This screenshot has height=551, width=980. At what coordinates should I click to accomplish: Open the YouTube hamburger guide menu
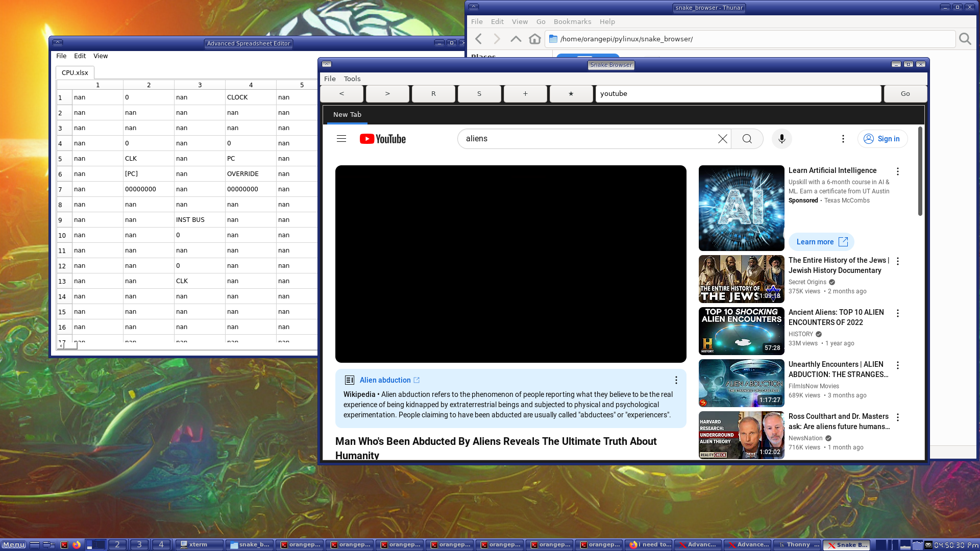(x=341, y=139)
